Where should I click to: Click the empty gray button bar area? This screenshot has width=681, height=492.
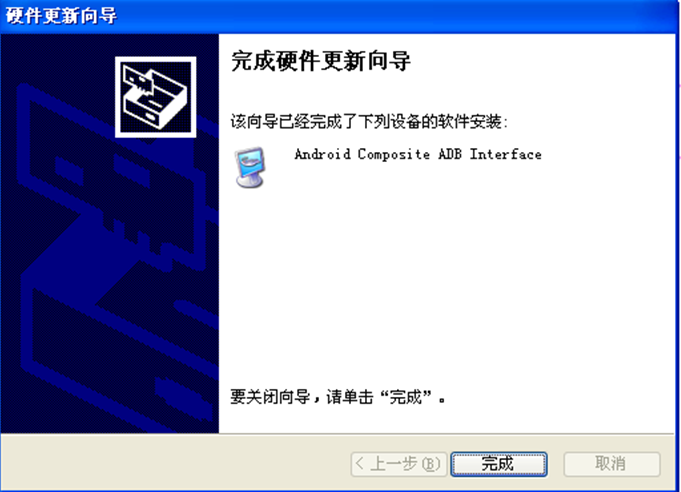[x=174, y=463]
